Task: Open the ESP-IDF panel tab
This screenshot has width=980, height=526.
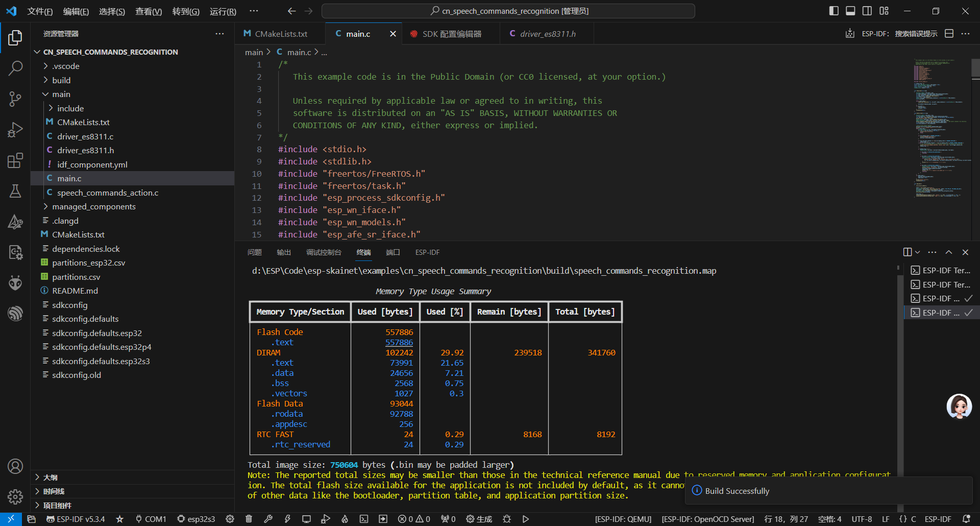Action: pos(427,252)
